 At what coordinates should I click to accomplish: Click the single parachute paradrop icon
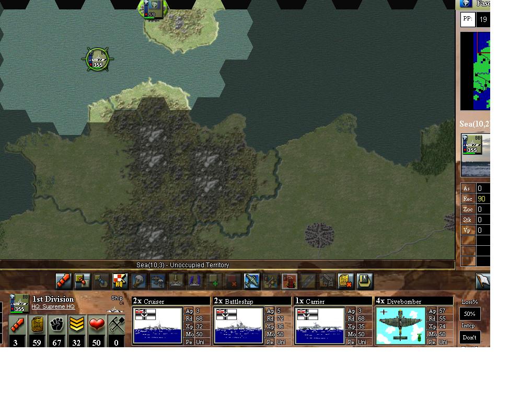coord(139,281)
